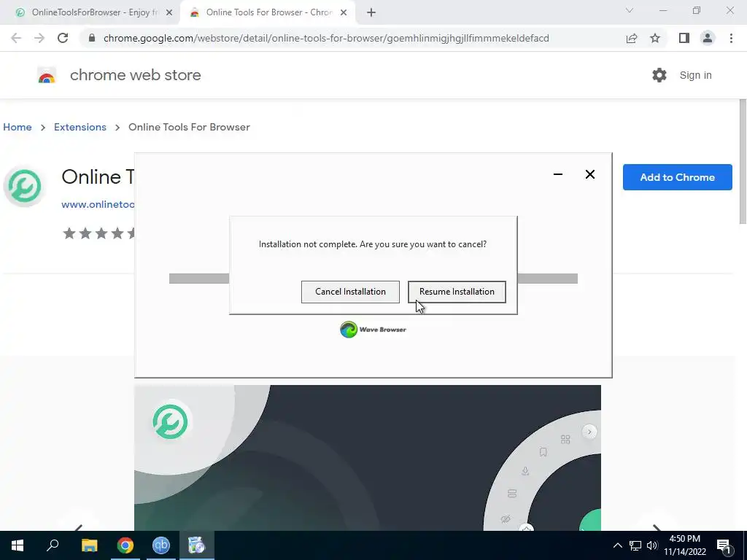This screenshot has width=747, height=560.
Task: Click the browser back arrow
Action: click(x=16, y=38)
